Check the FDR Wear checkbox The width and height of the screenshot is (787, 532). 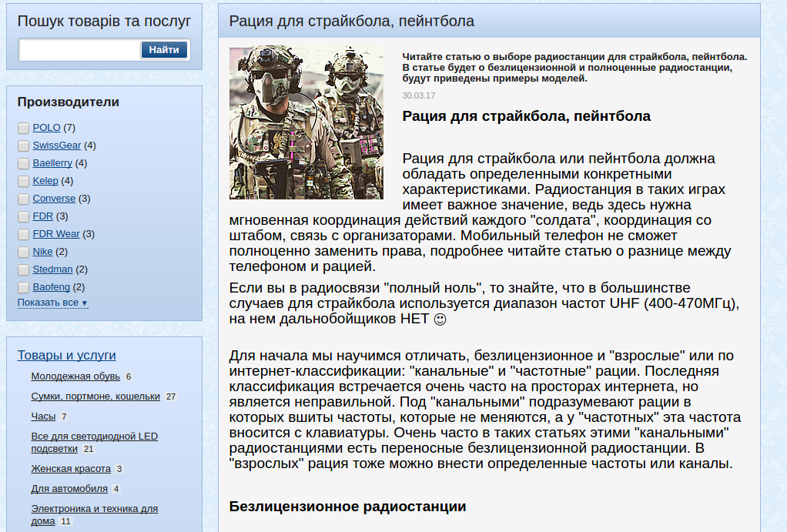tap(24, 234)
